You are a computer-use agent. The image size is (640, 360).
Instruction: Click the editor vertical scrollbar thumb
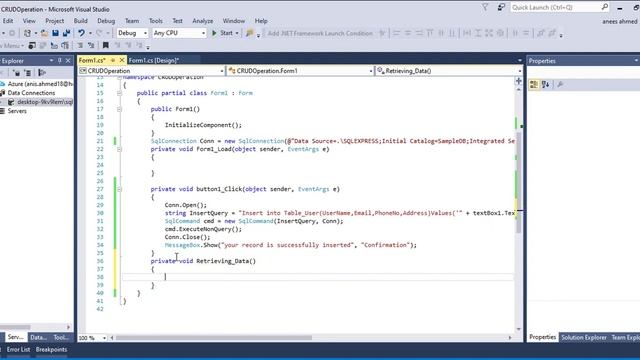[x=519, y=182]
